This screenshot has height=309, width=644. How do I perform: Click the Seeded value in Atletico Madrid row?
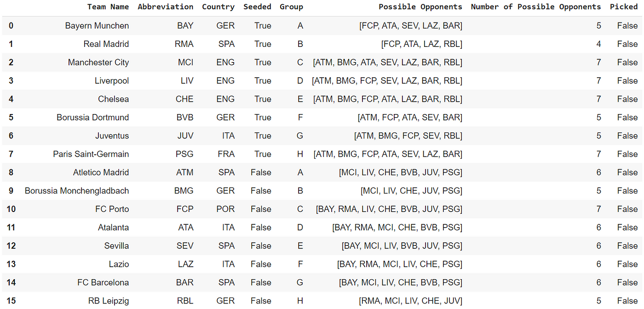[261, 173]
